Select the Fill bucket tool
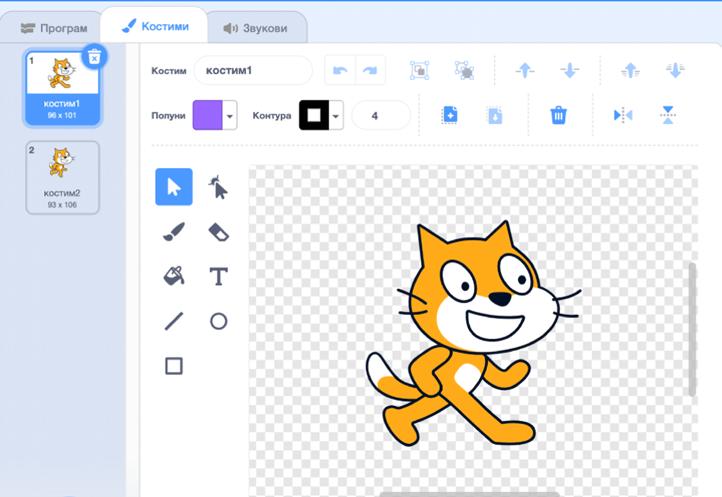 coord(174,276)
